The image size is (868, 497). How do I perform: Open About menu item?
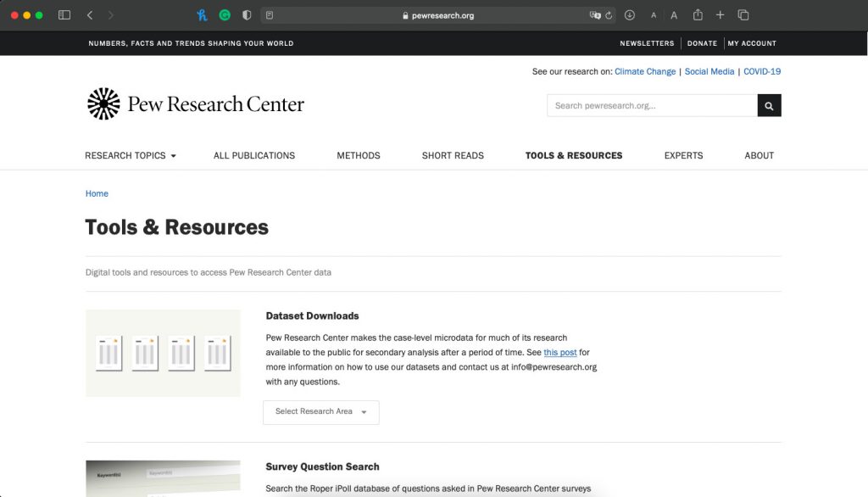tap(759, 156)
